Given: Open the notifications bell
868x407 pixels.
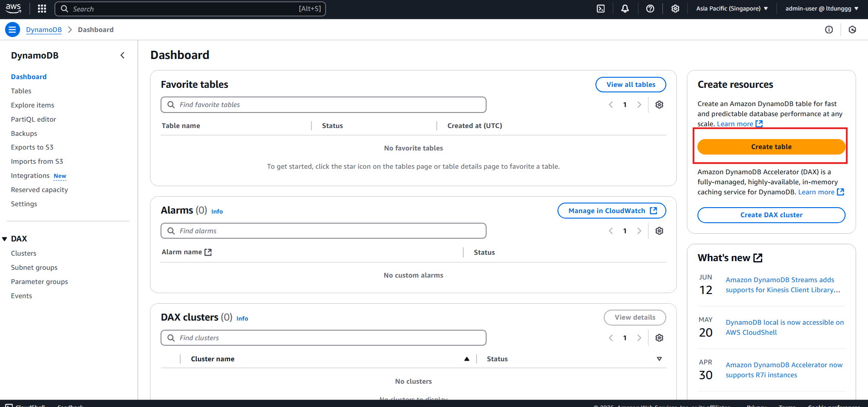Looking at the screenshot, I should 625,9.
